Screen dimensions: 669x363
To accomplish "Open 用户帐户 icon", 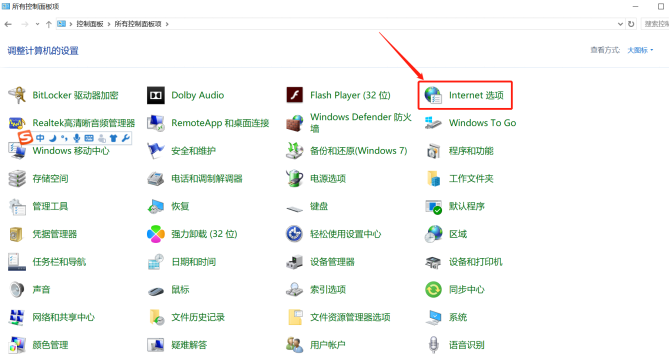I will (294, 345).
